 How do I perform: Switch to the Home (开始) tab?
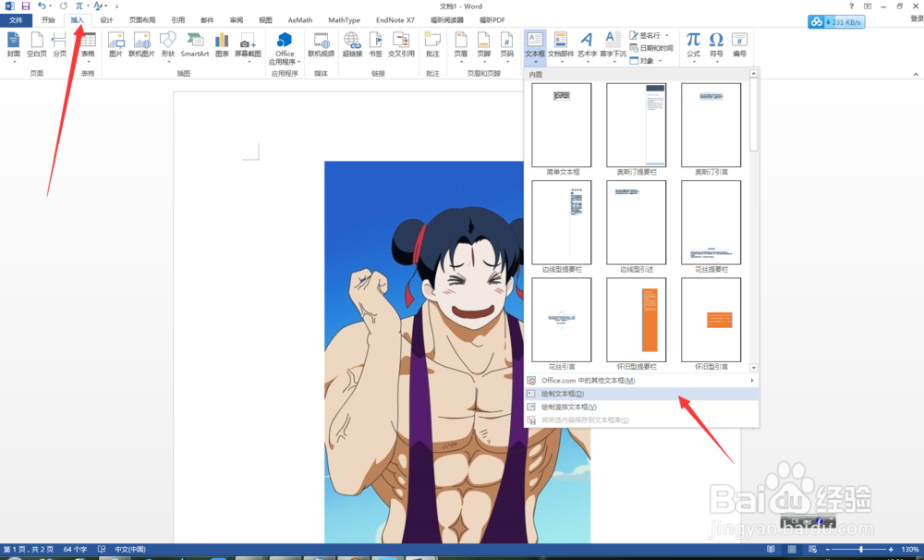tap(48, 20)
